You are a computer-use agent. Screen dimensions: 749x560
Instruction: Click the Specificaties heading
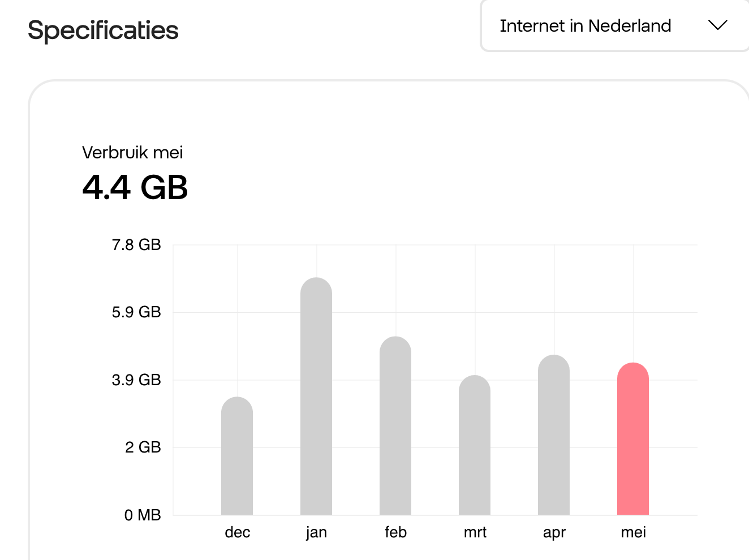click(103, 31)
